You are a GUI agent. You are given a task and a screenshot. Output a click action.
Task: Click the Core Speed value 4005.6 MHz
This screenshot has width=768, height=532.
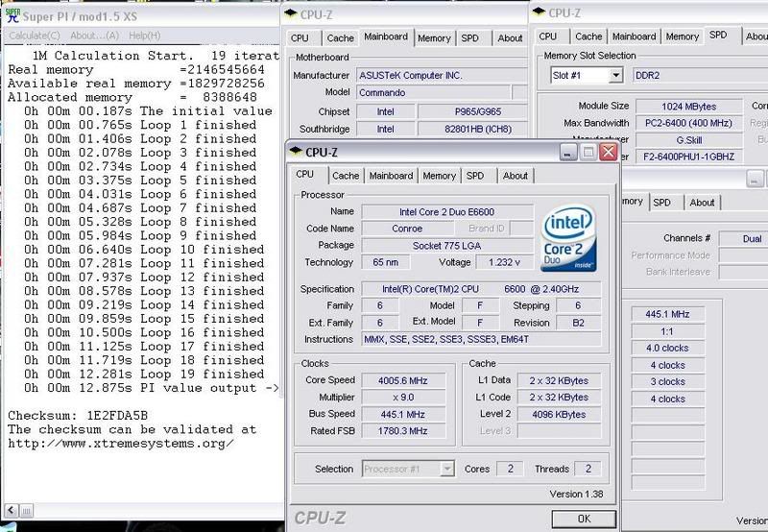pos(403,380)
